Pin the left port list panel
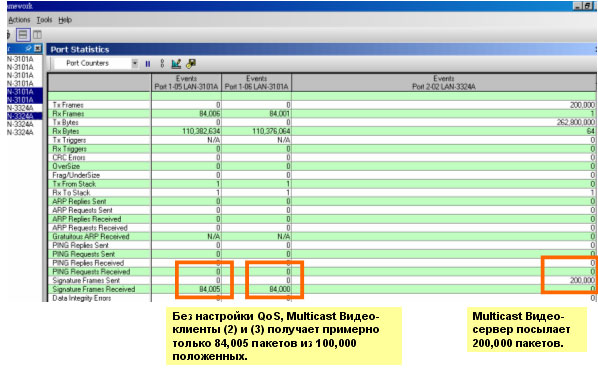This screenshot has width=598, height=370. 28,48
